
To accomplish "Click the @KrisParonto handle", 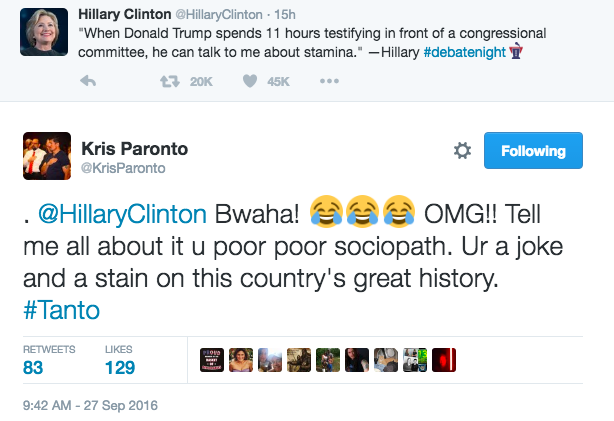I will tap(123, 168).
